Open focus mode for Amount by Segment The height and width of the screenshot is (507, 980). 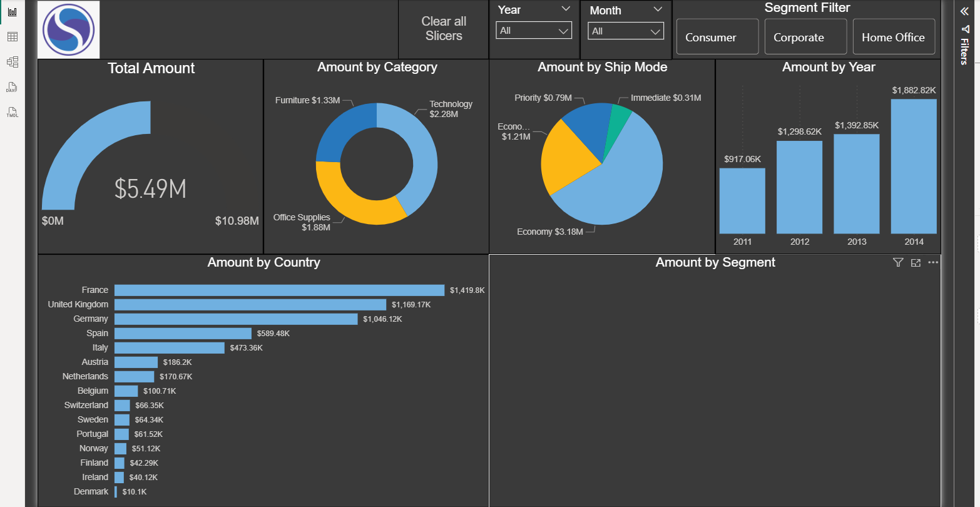[x=916, y=263]
